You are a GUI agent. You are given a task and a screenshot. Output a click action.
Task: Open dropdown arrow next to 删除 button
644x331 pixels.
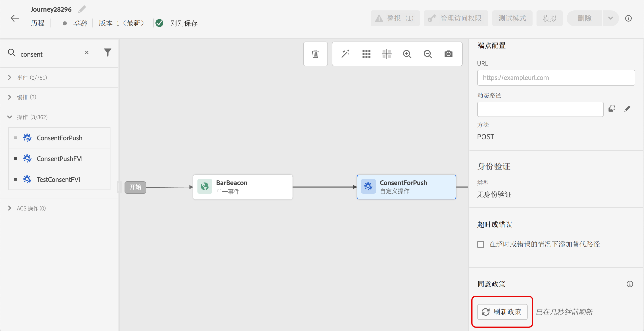(x=610, y=18)
